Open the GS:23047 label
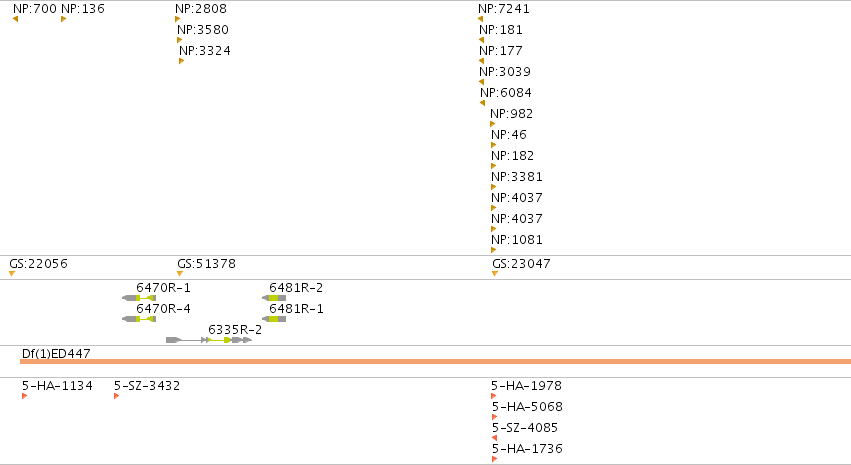This screenshot has height=465, width=851. click(522, 264)
